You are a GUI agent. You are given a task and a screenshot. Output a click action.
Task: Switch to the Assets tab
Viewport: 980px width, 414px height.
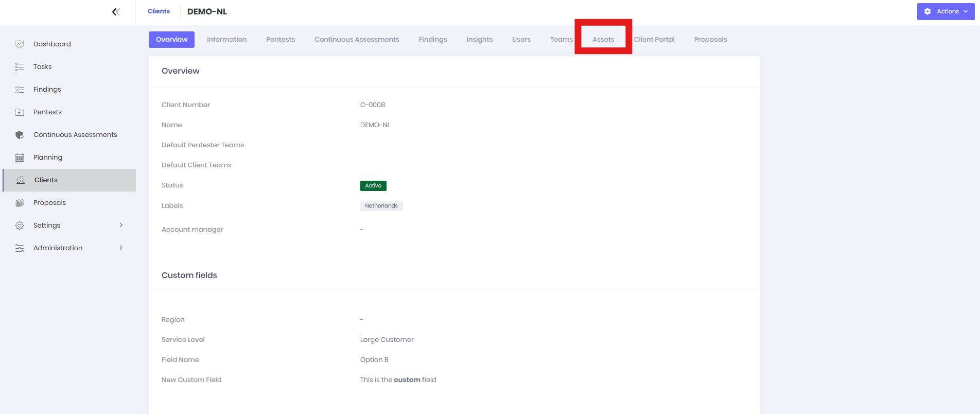[603, 40]
